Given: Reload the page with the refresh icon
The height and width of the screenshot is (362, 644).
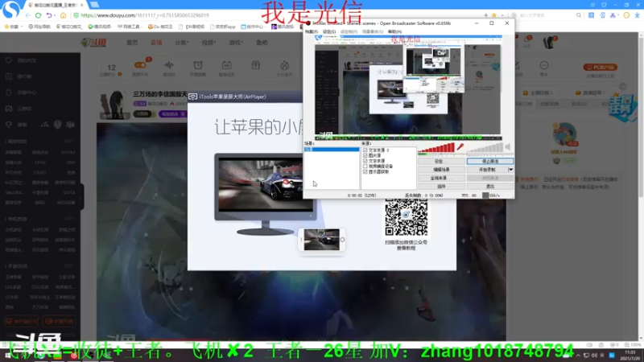Looking at the screenshot, I should tap(38, 15).
